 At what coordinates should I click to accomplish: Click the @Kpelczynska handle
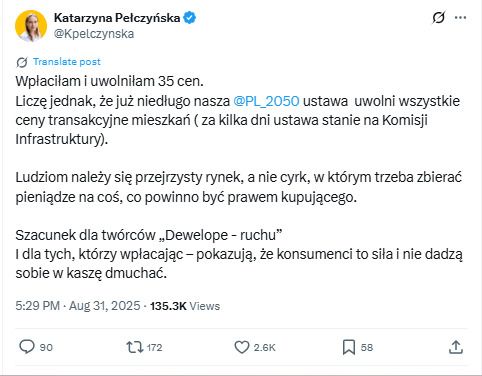(x=94, y=34)
